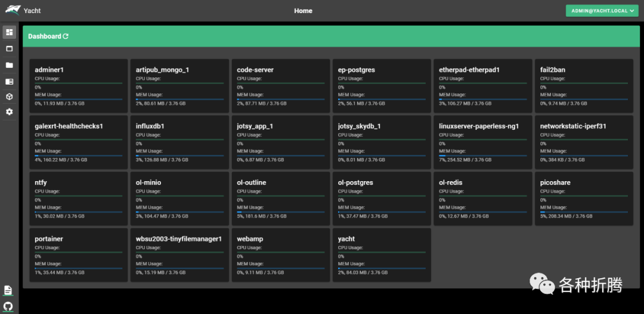Viewport: 644px width, 314px height.
Task: Select the jotsy_app_1 title
Action: pyautogui.click(x=255, y=126)
